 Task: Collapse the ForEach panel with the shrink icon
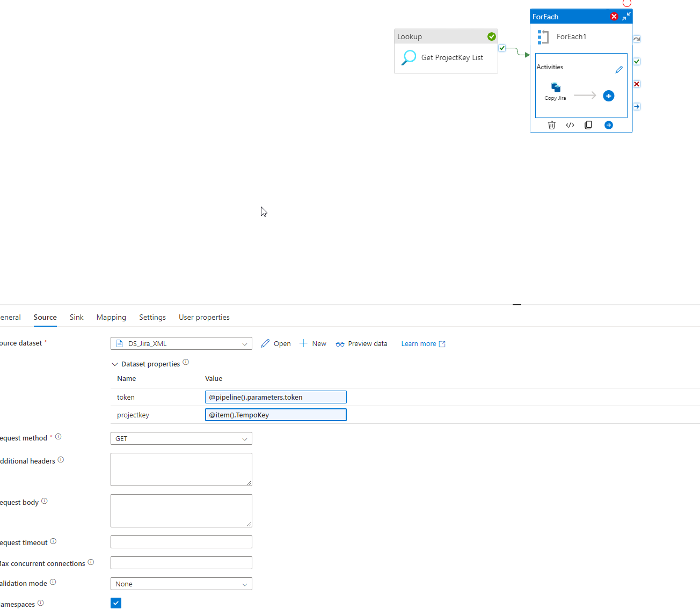pos(626,16)
